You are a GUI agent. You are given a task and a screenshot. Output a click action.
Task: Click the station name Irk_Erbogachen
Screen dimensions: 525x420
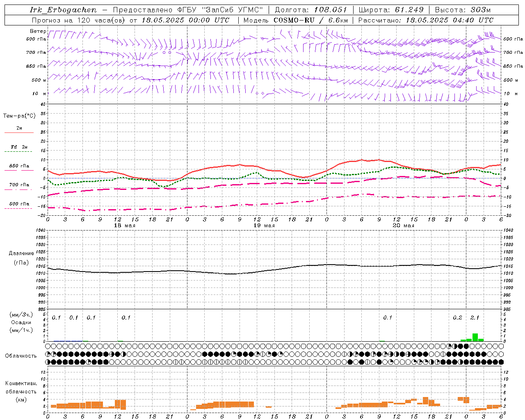tap(63, 10)
